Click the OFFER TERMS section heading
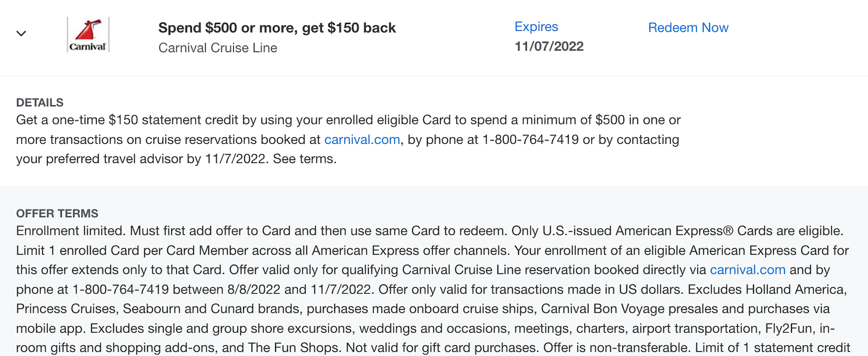This screenshot has width=868, height=356. pyautogui.click(x=57, y=213)
